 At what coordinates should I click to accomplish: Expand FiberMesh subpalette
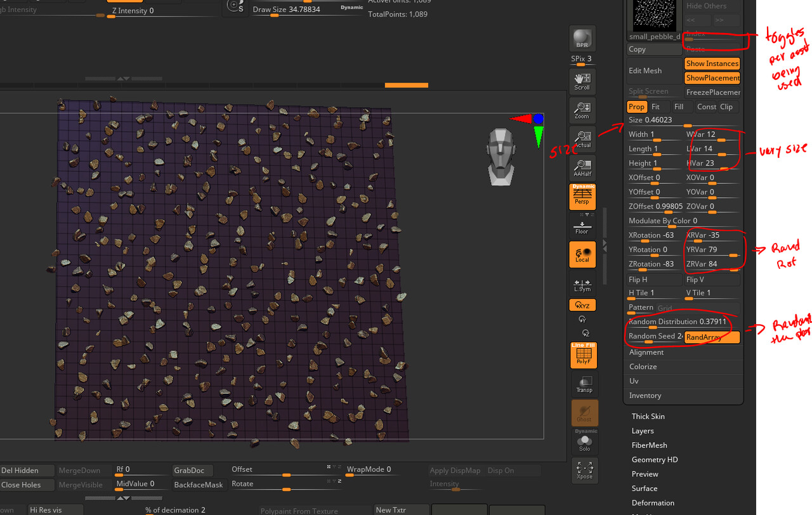pos(650,445)
